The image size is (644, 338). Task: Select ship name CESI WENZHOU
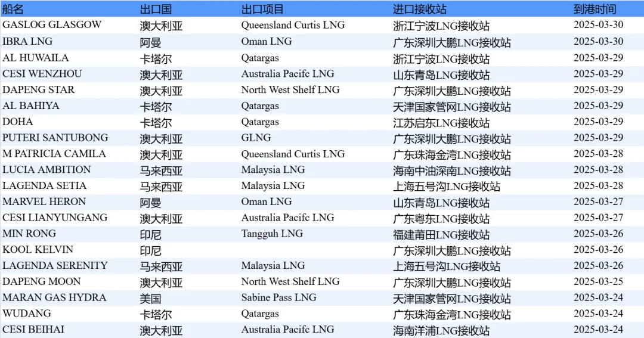point(42,74)
